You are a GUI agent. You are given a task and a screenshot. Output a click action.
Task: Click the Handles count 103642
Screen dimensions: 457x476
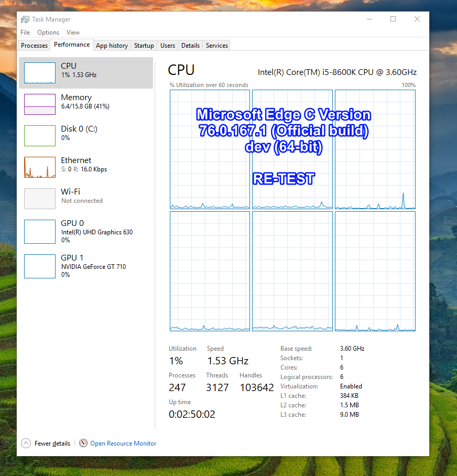pyautogui.click(x=257, y=387)
